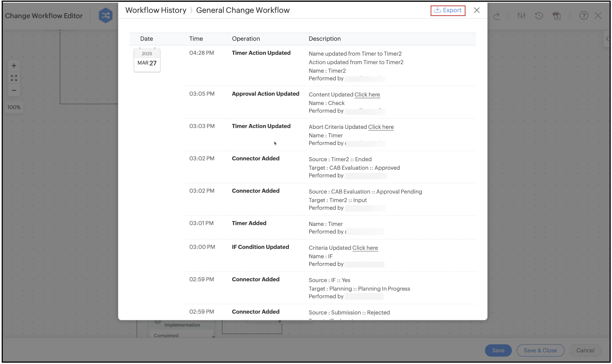Click the blue hexagon workflow icon

pyautogui.click(x=105, y=15)
